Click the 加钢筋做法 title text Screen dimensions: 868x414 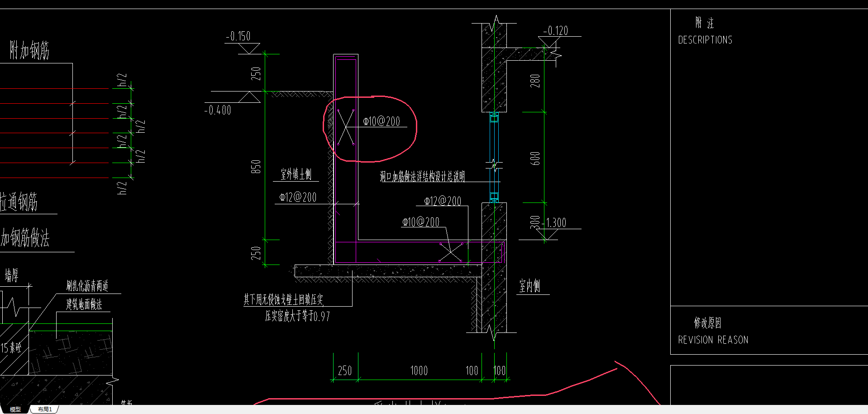point(25,237)
